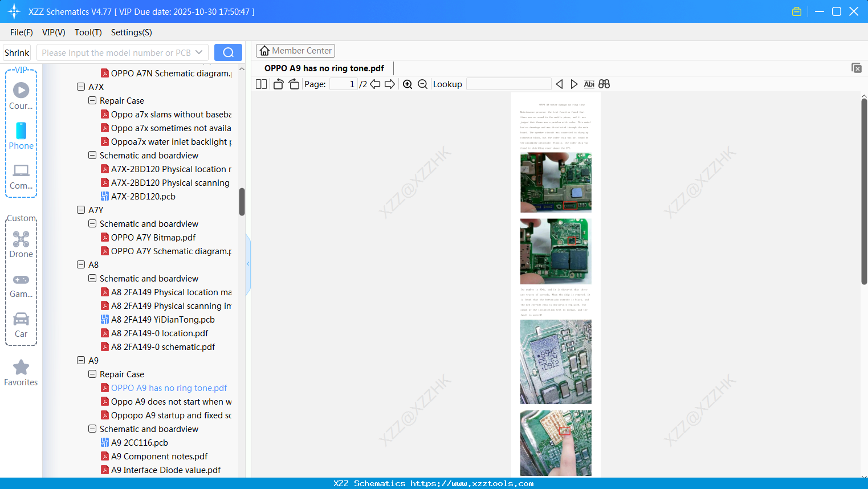868x489 pixels.
Task: Collapse Schematic and boardview under A8
Action: [x=92, y=279]
